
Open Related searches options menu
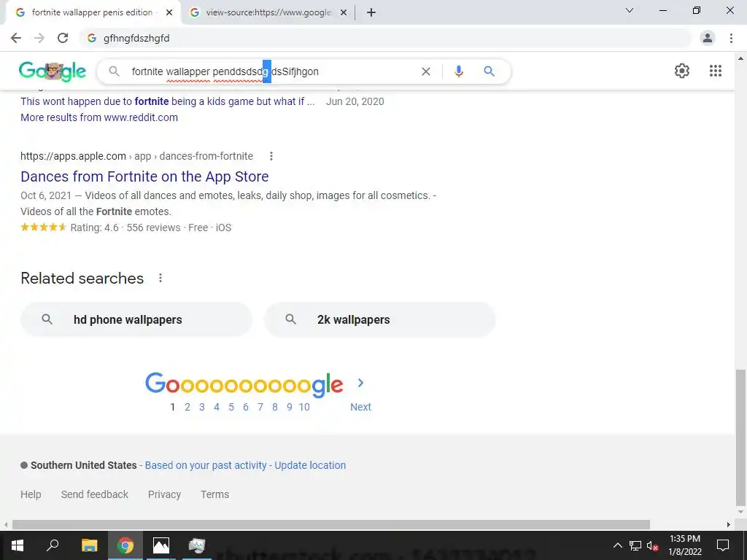click(160, 278)
